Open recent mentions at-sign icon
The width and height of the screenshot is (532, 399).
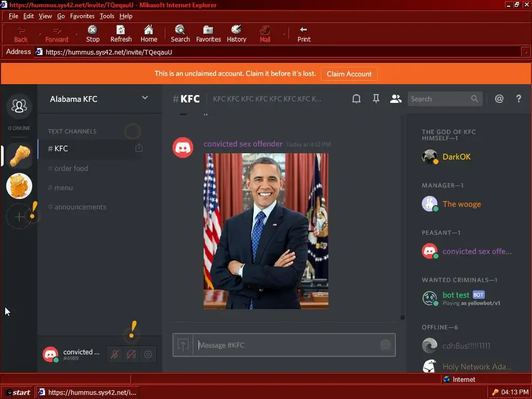point(499,99)
